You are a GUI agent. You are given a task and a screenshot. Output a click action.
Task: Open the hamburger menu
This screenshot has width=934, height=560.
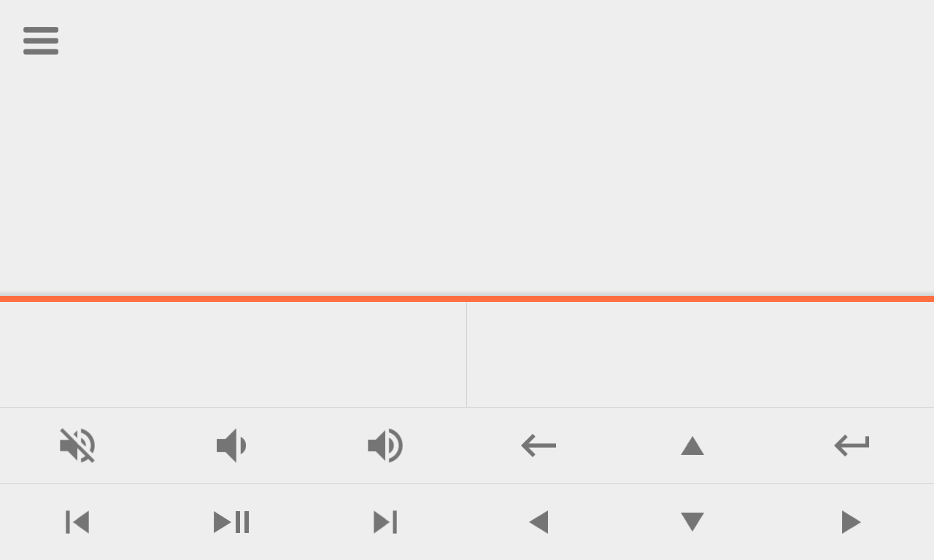click(x=41, y=41)
